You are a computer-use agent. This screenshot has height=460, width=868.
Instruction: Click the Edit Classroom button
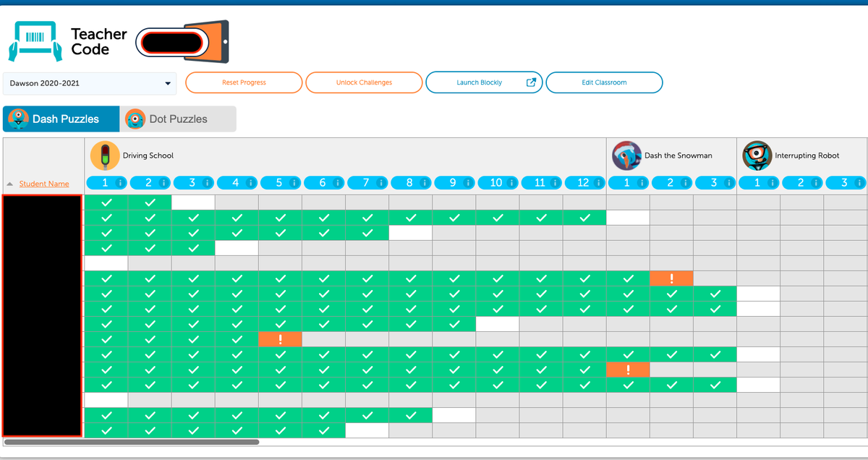[604, 82]
